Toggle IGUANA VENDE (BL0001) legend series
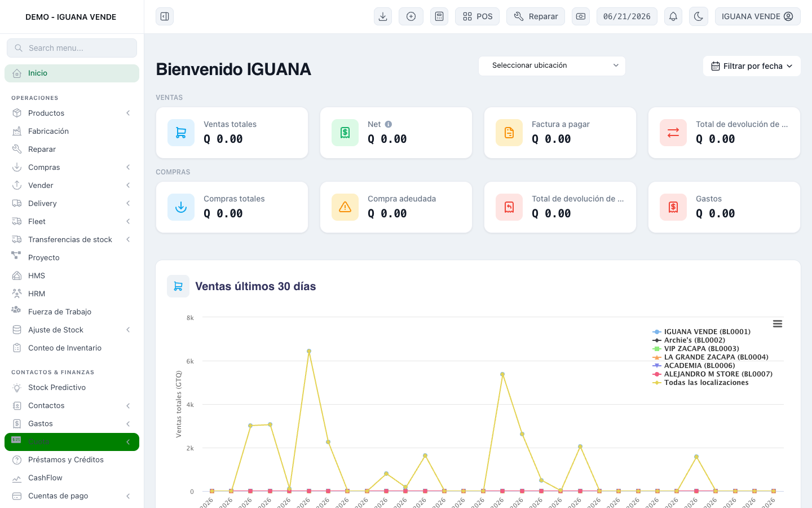 701,332
